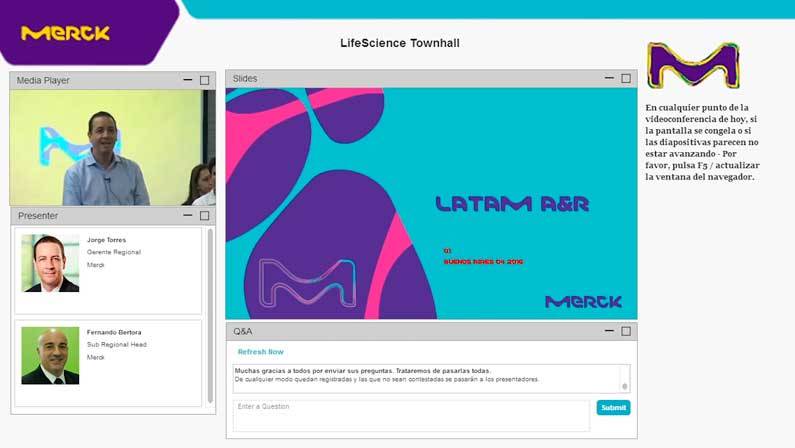795x448 pixels.
Task: Select the Fernando Bertora name text
Action: pos(114,332)
